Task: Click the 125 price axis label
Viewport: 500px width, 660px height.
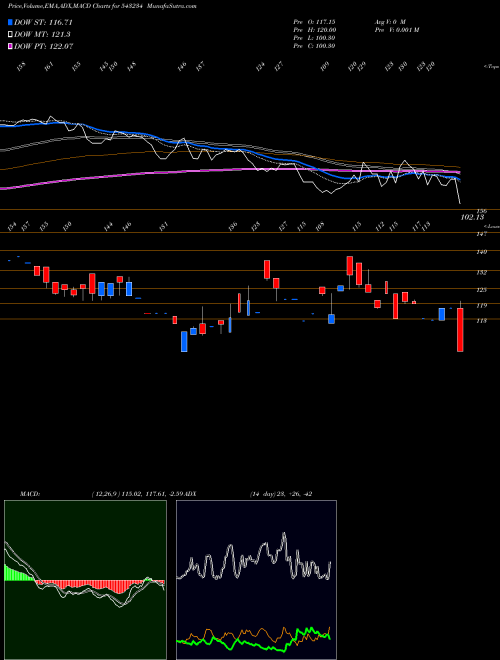Action: (x=482, y=290)
